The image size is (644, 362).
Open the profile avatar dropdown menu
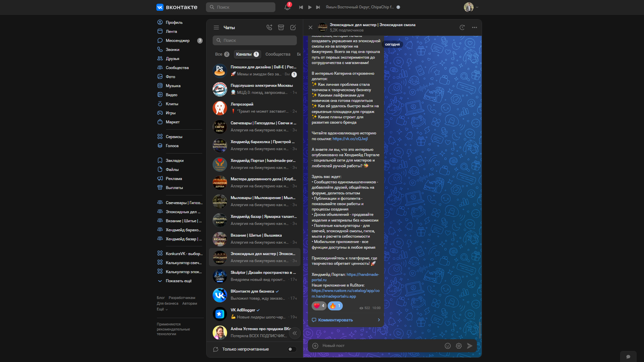point(471,7)
